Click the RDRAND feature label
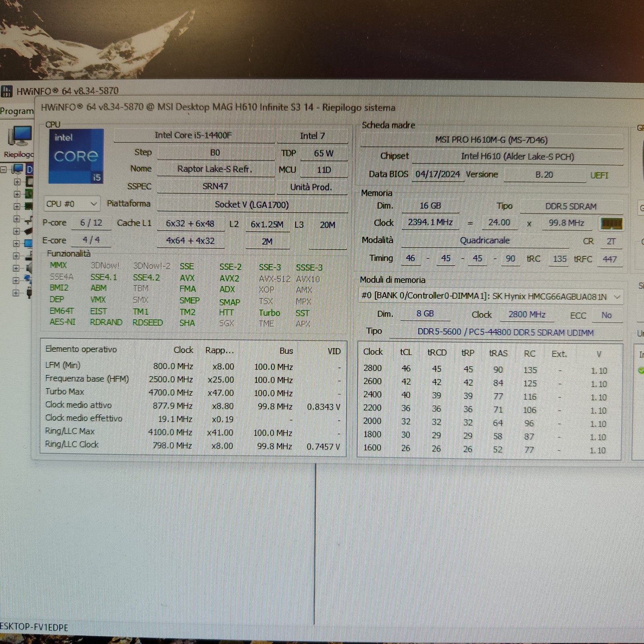644x644 pixels. coord(106,322)
